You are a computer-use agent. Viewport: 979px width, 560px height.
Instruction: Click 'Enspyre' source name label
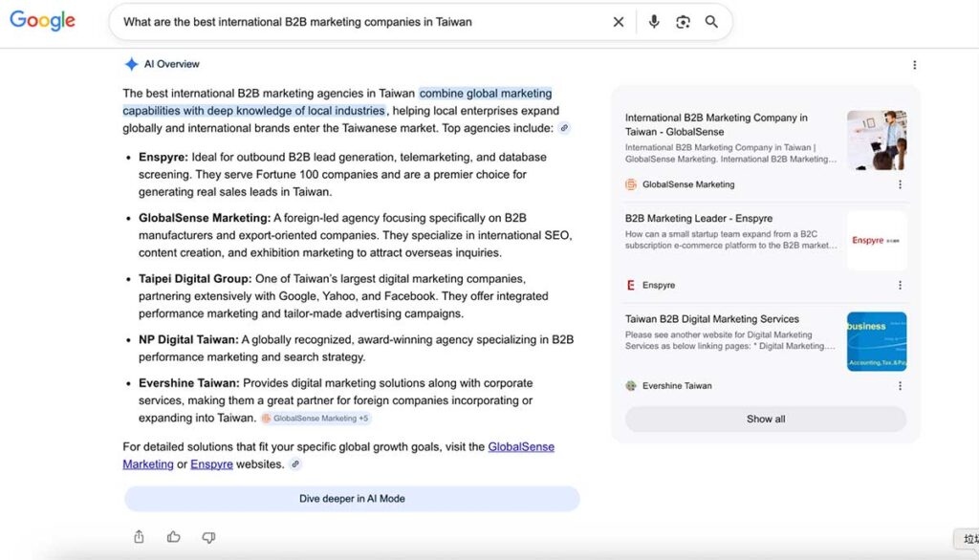pos(659,286)
